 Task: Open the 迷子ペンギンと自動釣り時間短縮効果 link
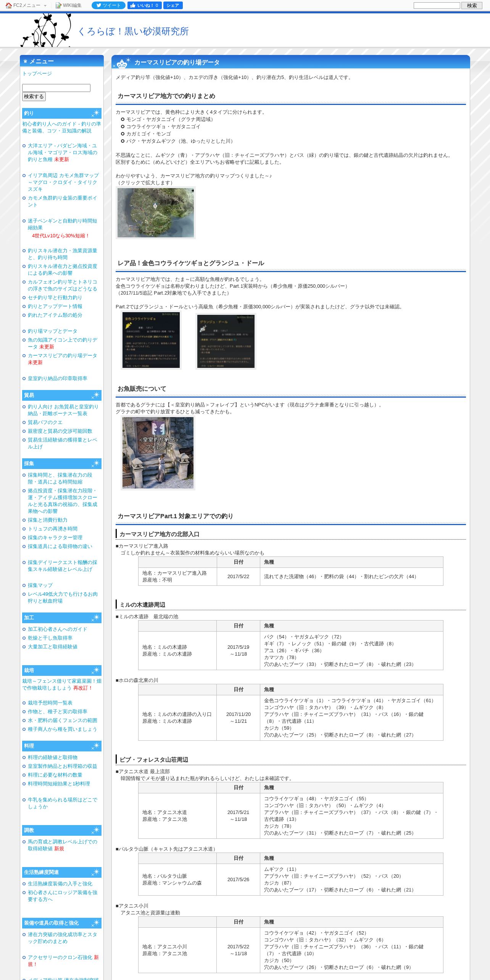[62, 224]
